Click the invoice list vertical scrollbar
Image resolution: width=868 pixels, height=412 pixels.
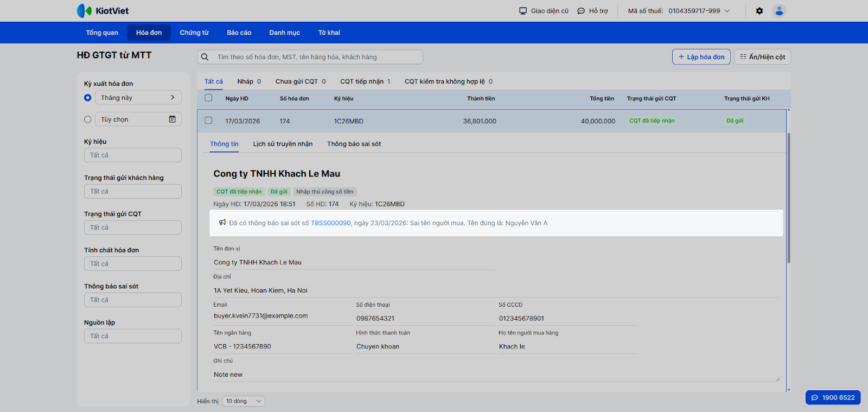coord(788,198)
